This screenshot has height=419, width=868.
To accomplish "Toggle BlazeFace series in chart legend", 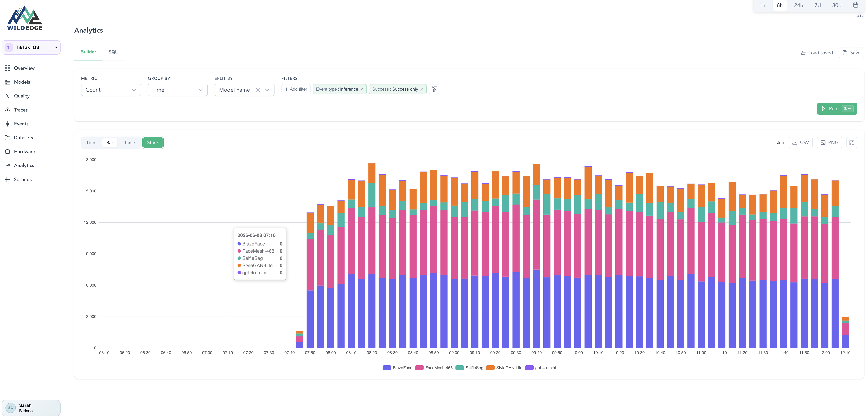I will 397,368.
